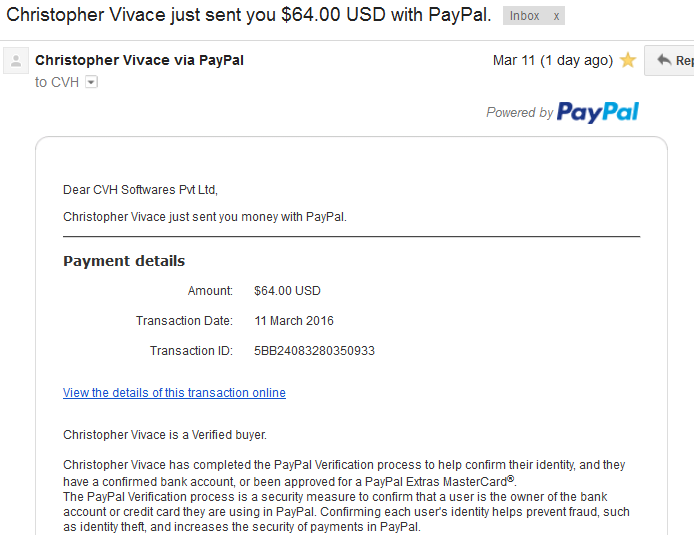
Task: Click the 'is a Verified buyer' line
Action: tap(165, 435)
